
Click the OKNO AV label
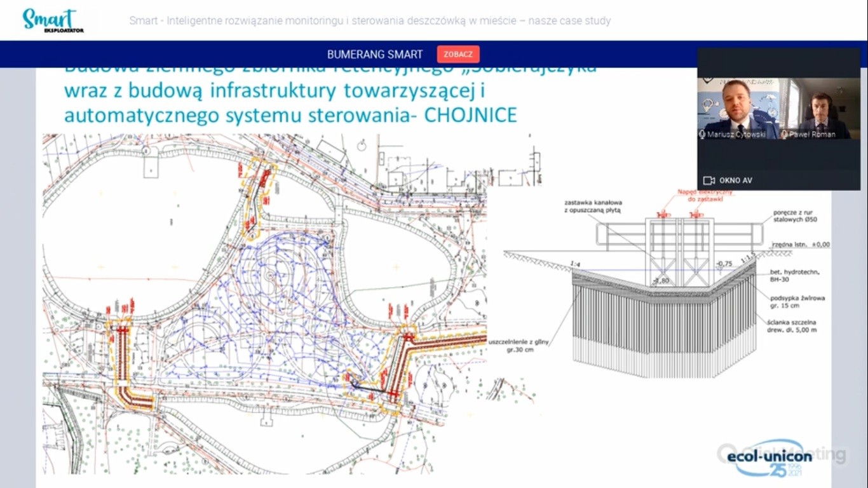736,180
